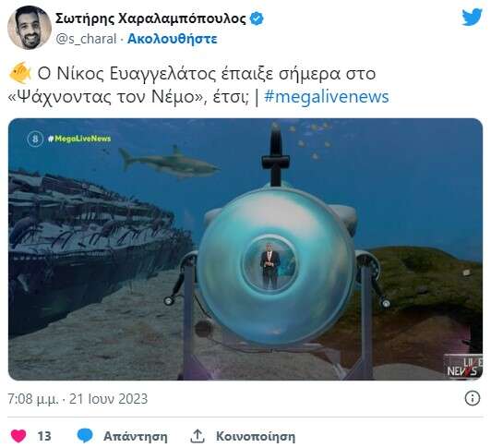Click the reply speech bubble icon
The image size is (491, 448).
[x=85, y=435]
